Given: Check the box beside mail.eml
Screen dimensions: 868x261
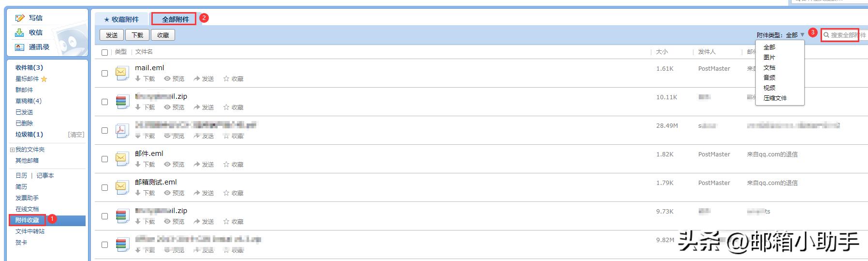Looking at the screenshot, I should [x=104, y=73].
